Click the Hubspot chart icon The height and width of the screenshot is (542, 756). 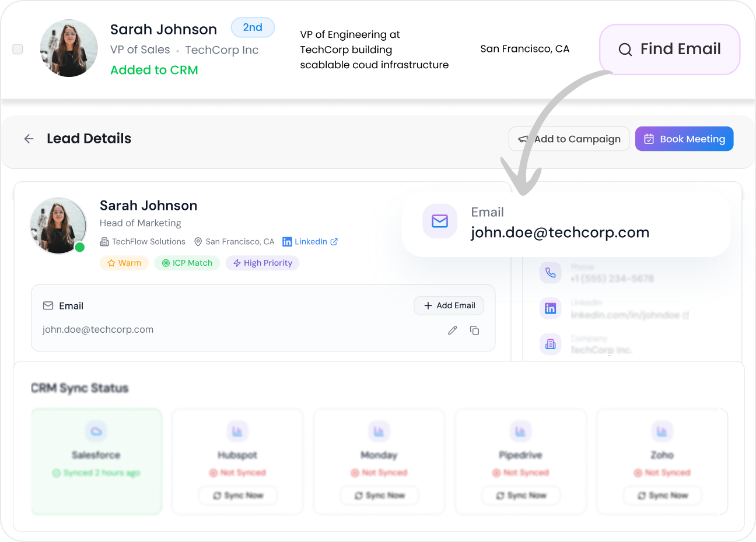click(x=237, y=431)
